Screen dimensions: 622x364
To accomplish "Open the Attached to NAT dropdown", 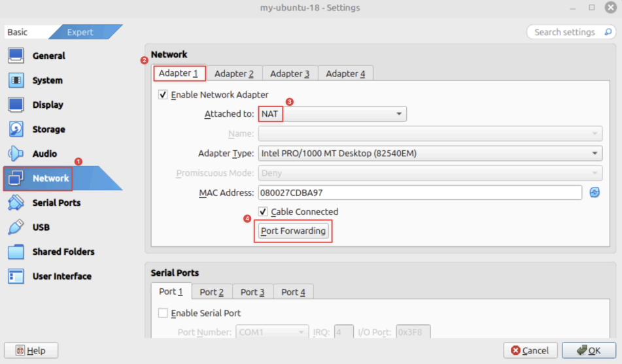I will click(332, 114).
